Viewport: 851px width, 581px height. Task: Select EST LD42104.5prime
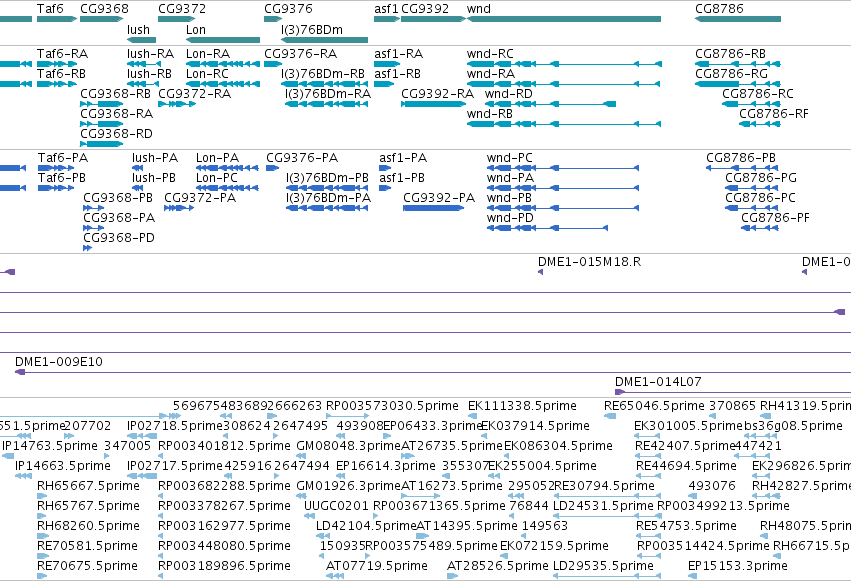click(366, 526)
